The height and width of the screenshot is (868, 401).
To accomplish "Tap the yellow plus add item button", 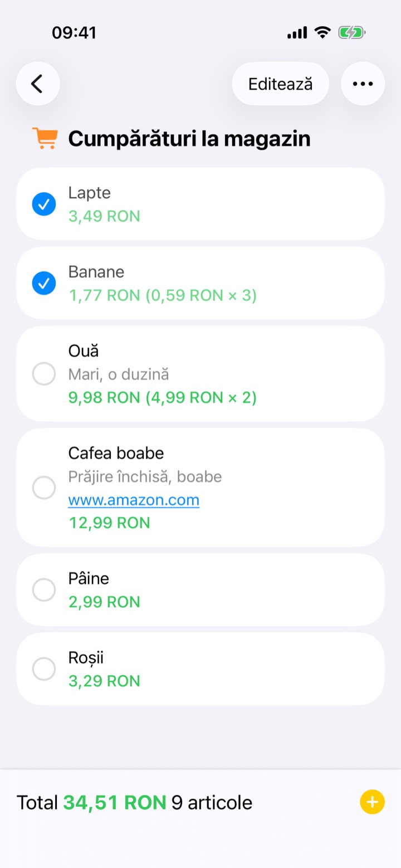I will (372, 802).
